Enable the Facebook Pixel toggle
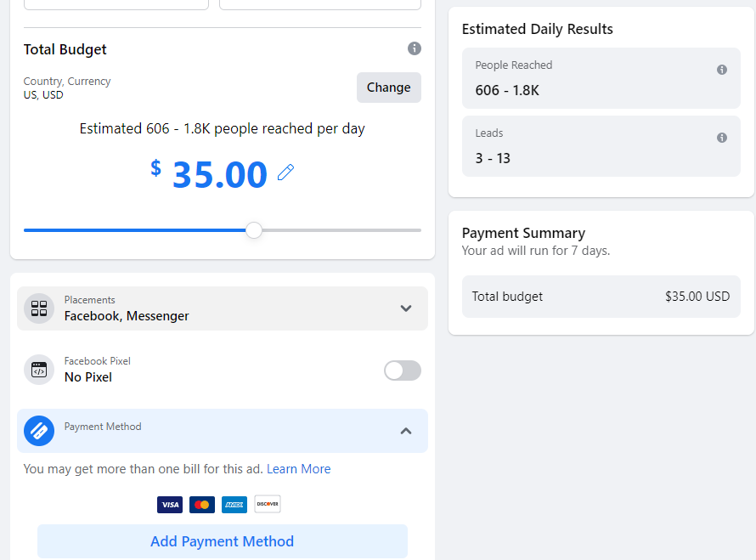Image resolution: width=756 pixels, height=560 pixels. [403, 371]
